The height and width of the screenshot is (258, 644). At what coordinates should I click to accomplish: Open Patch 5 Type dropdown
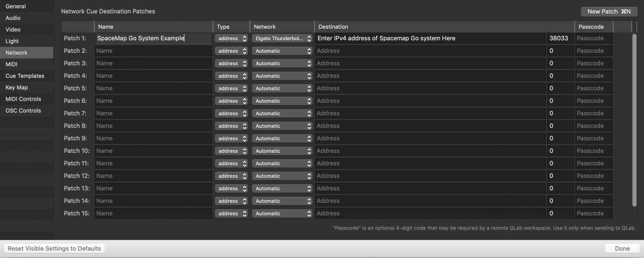pos(231,88)
